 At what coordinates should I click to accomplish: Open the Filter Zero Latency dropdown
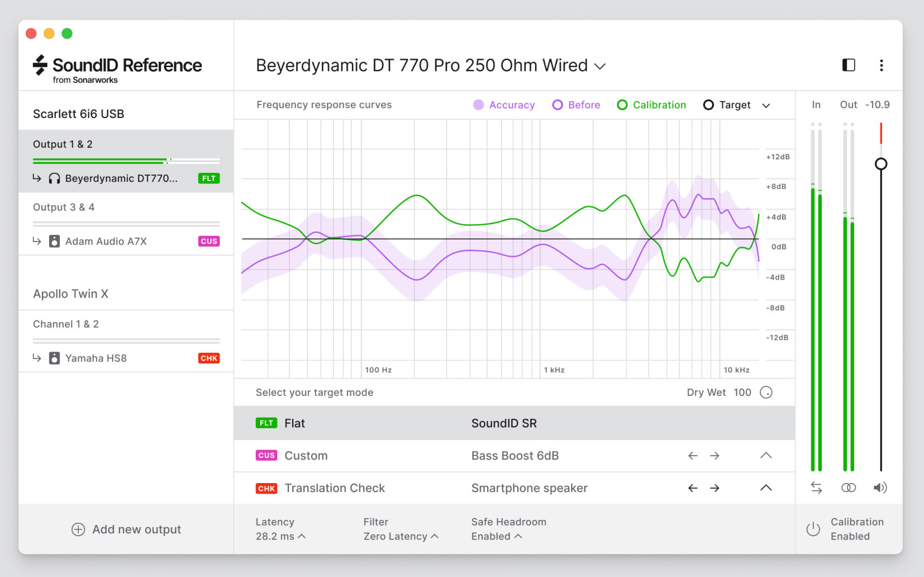point(401,536)
